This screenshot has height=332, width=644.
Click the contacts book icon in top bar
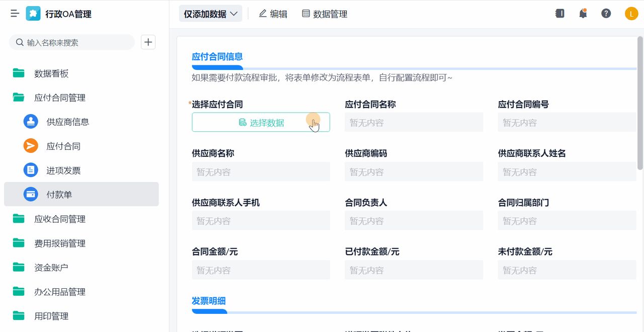(x=559, y=13)
